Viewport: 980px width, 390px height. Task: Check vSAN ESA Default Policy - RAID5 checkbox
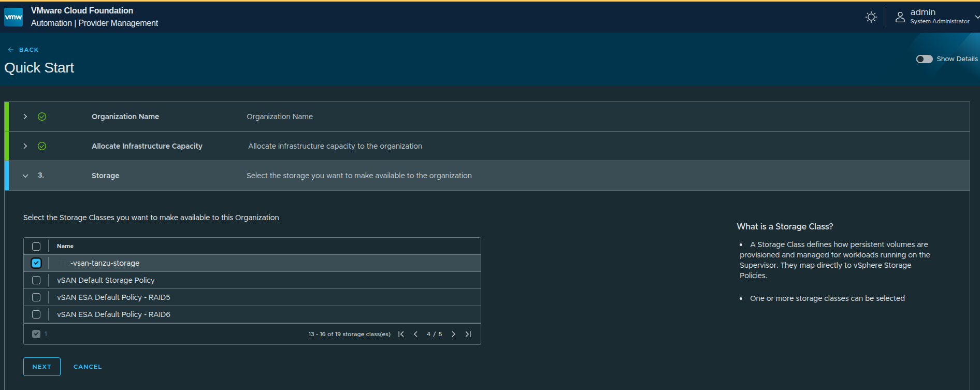click(x=36, y=297)
